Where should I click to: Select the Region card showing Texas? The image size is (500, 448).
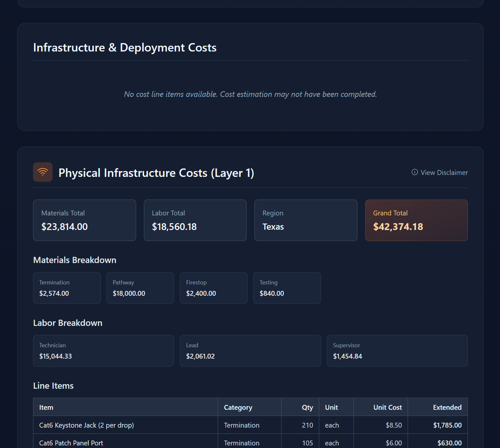coord(306,220)
